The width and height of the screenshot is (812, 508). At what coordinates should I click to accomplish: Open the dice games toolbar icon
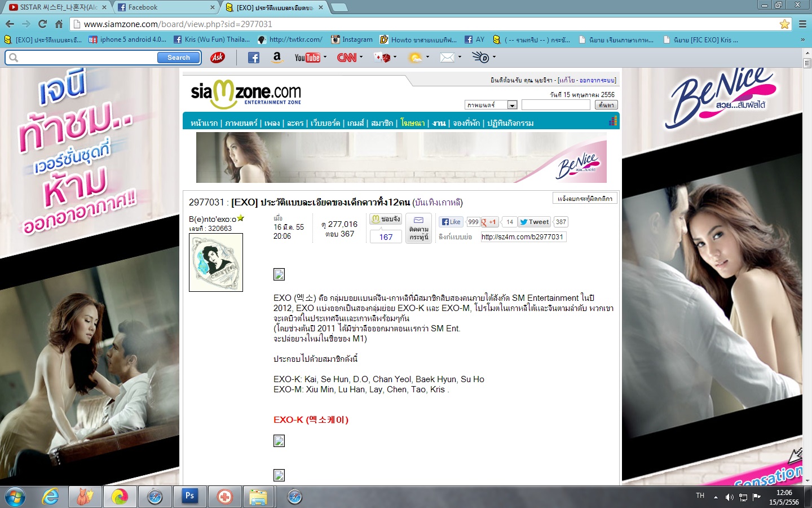[x=382, y=57]
